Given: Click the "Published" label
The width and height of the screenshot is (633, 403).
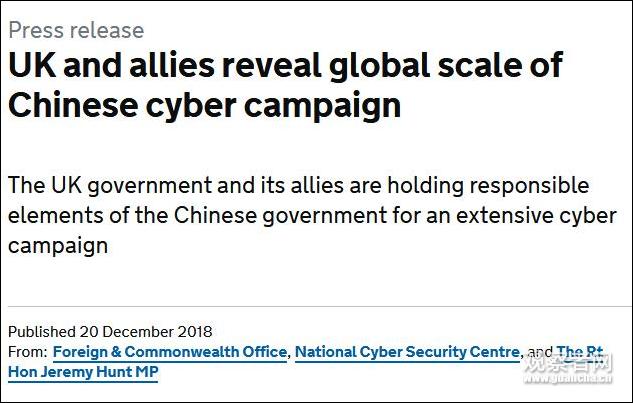Looking at the screenshot, I should (x=41, y=331).
